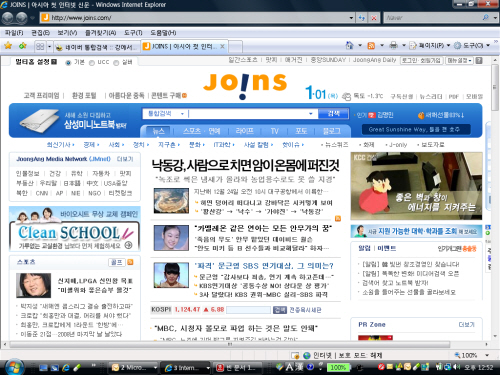Screen dimensions: 500x375
Task: Open the 보기(V) menu
Action: (x=67, y=33)
